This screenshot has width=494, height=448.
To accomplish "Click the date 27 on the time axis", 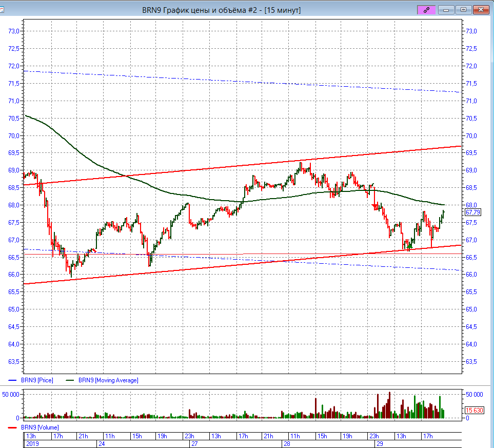I will point(194,443).
